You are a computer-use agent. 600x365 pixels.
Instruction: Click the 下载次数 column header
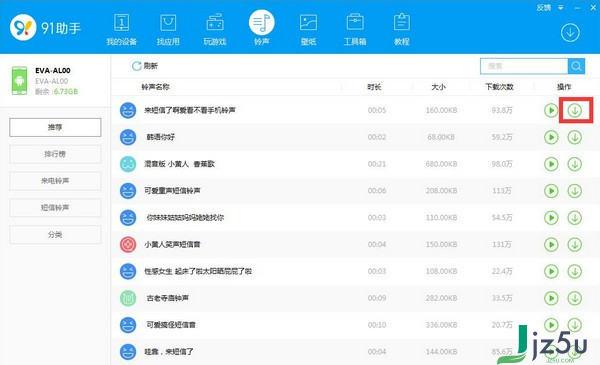click(x=499, y=87)
